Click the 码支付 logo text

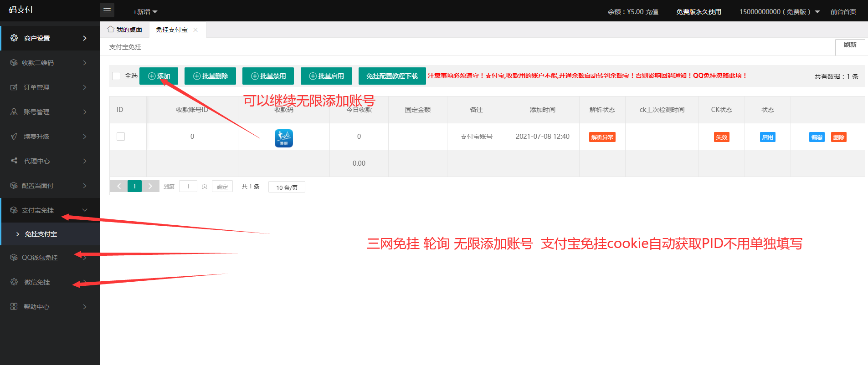click(21, 10)
